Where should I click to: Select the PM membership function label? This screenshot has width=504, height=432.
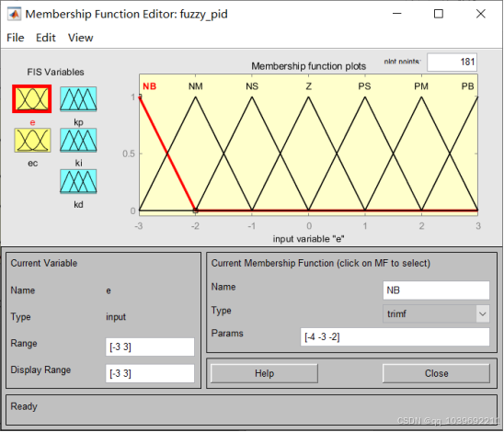pyautogui.click(x=421, y=86)
